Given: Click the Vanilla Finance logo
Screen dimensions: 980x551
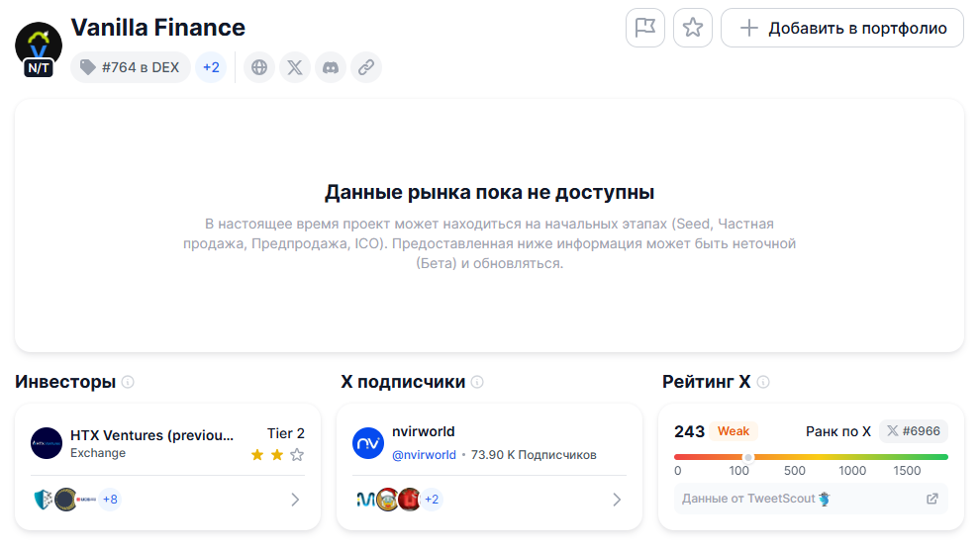Looking at the screenshot, I should 39,46.
